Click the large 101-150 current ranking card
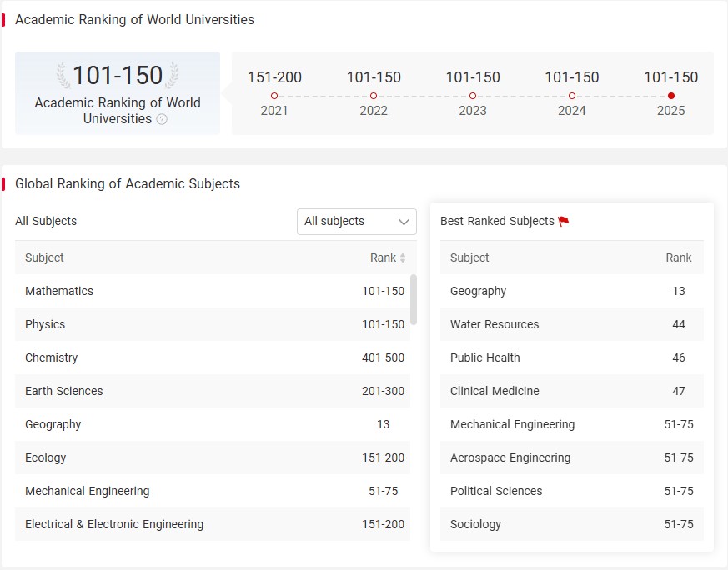 pos(118,93)
